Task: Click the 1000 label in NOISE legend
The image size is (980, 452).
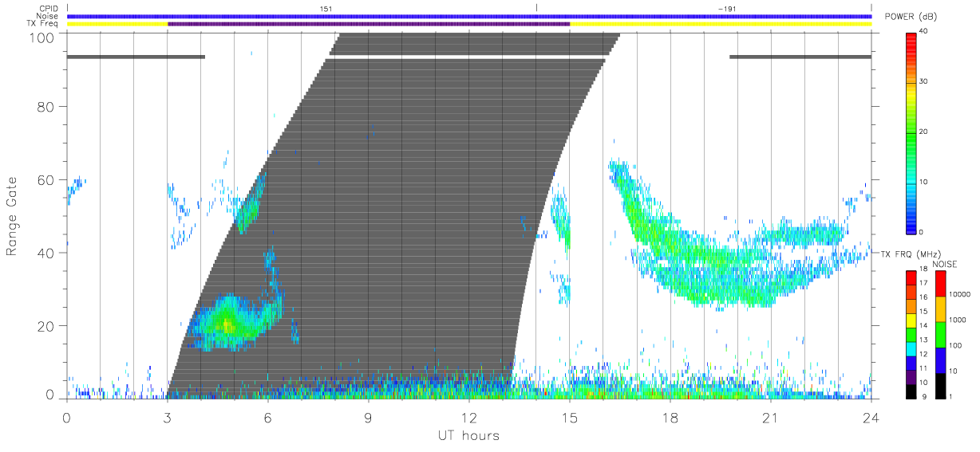Action: [958, 320]
